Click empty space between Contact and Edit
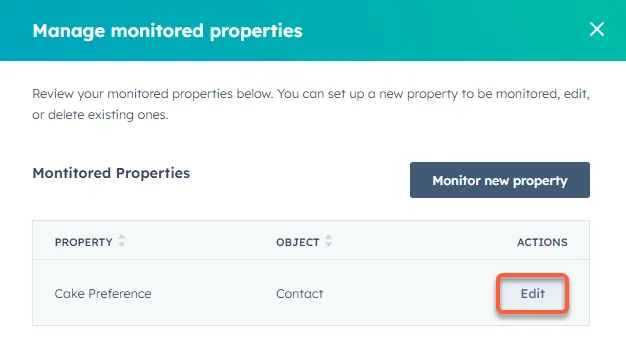Image resolution: width=626 pixels, height=362 pixels. click(411, 294)
